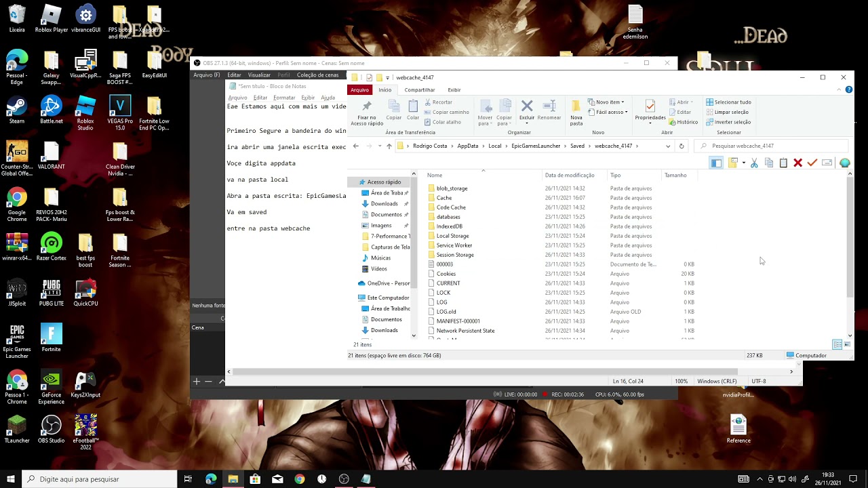Open the Visualizar menu in OBS

point(259,75)
